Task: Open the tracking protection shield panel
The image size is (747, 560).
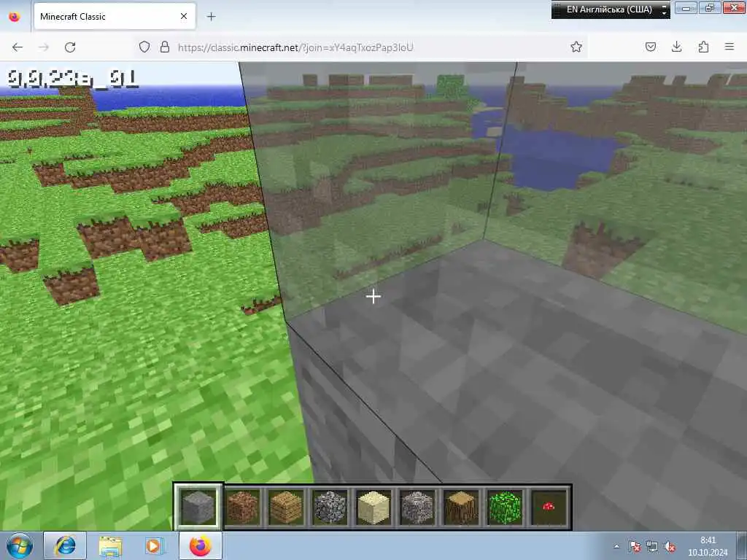Action: pyautogui.click(x=144, y=47)
